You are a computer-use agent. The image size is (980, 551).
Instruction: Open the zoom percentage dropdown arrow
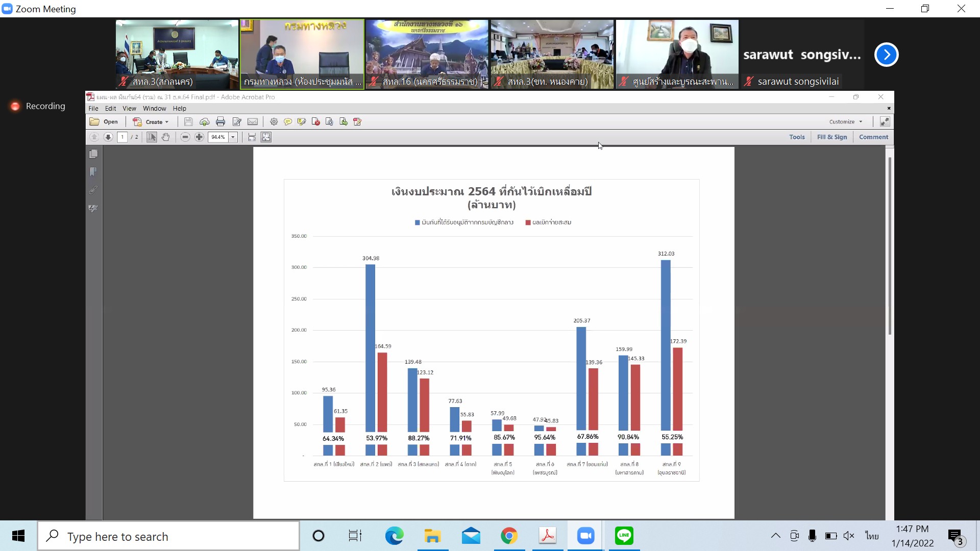233,137
